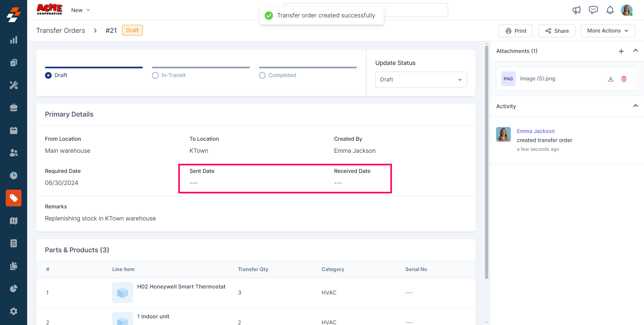The image size is (644, 325).
Task: Open the announcements megaphone icon
Action: tap(576, 10)
